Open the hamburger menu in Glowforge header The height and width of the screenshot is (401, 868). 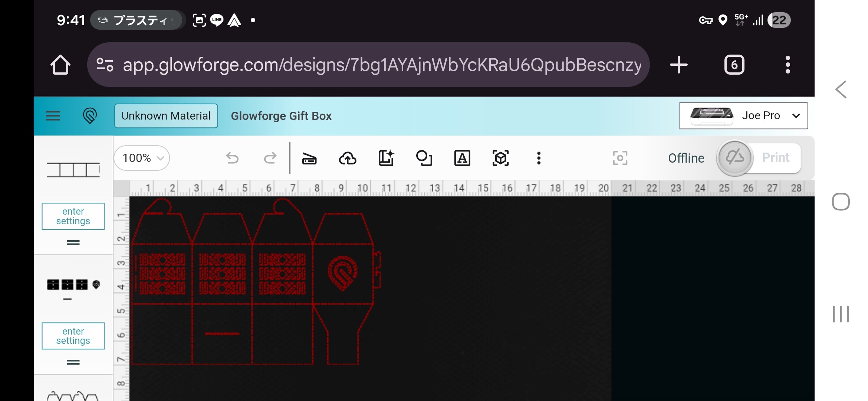coord(53,116)
